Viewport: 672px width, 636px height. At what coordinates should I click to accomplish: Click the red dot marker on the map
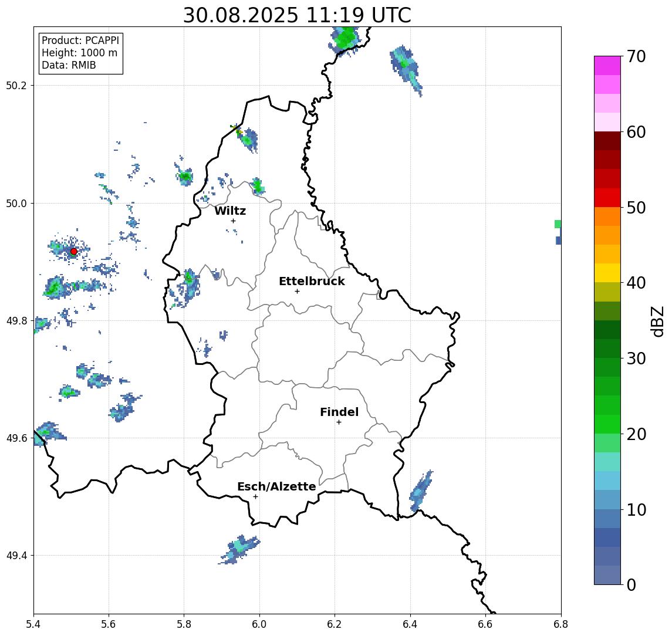(x=74, y=252)
